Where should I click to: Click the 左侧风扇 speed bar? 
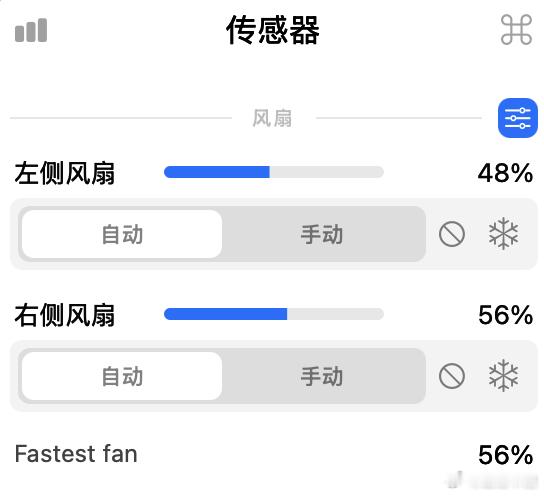click(274, 172)
